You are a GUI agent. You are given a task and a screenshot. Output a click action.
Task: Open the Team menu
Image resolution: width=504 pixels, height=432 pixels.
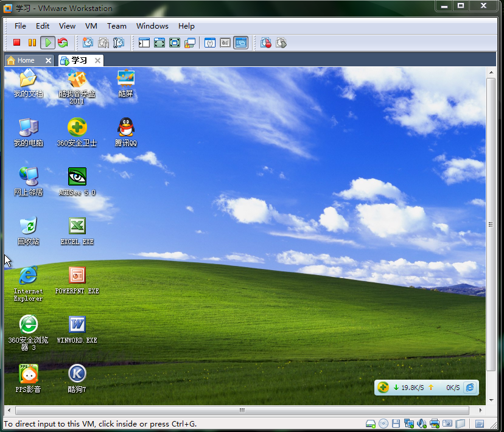[x=117, y=26]
